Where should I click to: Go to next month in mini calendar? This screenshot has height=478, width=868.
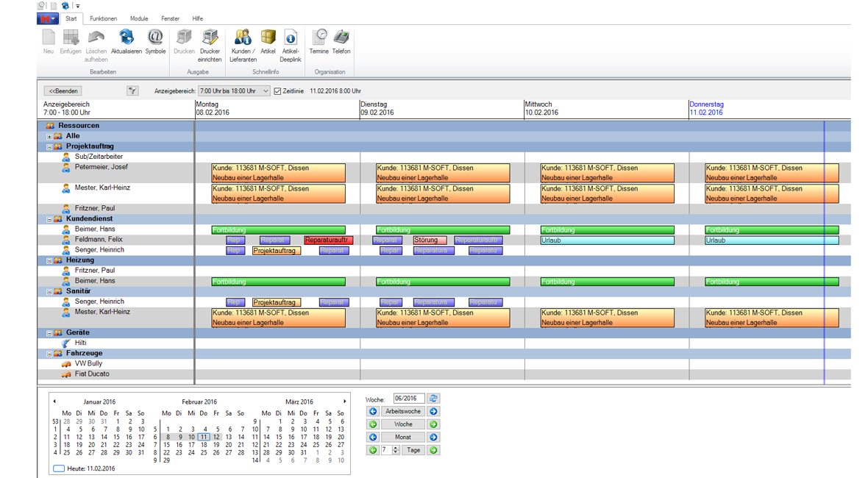click(344, 402)
